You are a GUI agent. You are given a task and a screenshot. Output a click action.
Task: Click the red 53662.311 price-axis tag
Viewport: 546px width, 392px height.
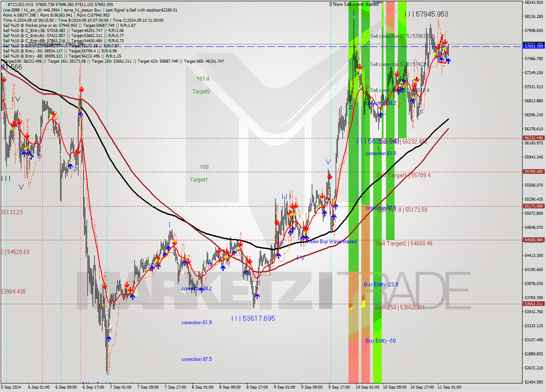(x=533, y=303)
